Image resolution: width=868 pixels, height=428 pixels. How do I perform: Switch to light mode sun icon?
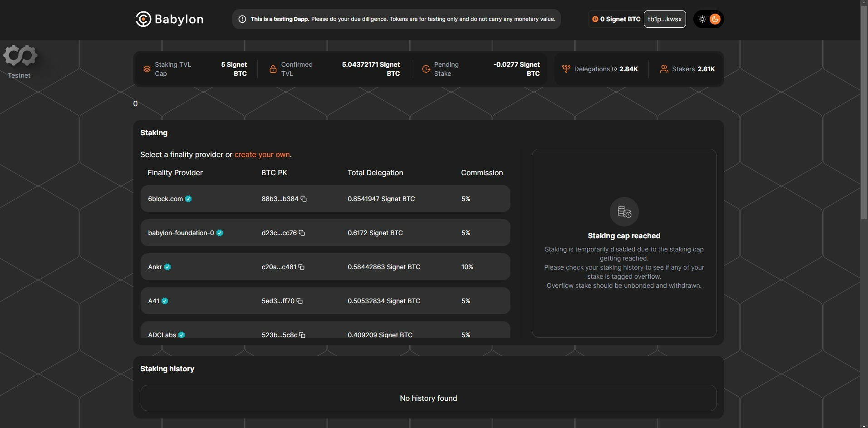coord(702,19)
